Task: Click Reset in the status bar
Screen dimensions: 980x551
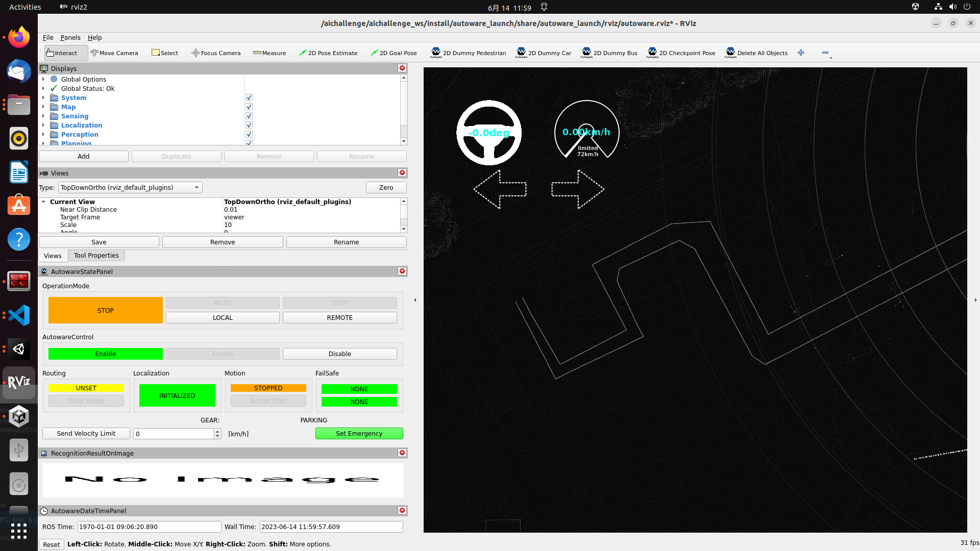Action: [x=52, y=544]
